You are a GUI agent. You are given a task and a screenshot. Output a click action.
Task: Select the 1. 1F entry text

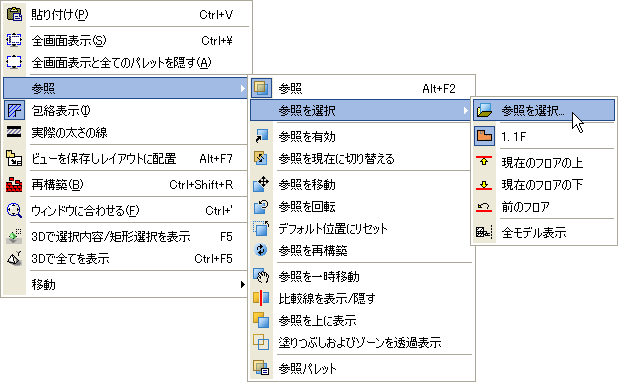[514, 137]
